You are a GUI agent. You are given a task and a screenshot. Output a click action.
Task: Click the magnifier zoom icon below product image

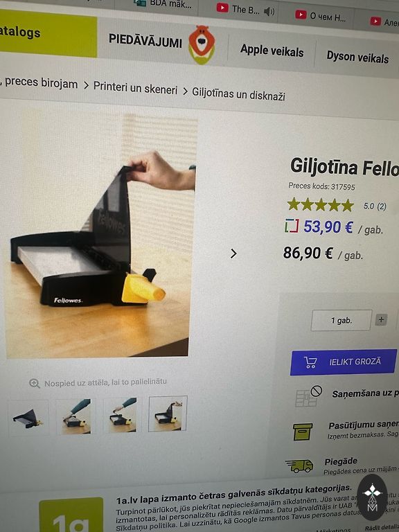pyautogui.click(x=34, y=383)
